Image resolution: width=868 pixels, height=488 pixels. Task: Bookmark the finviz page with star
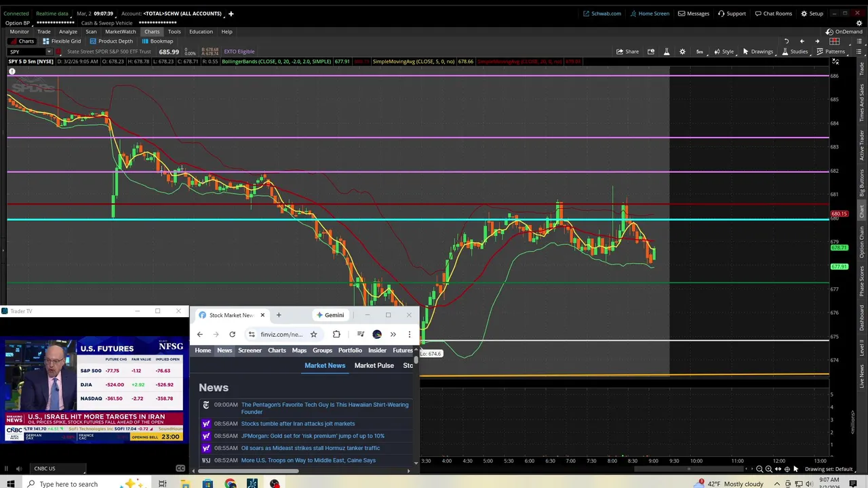tap(313, 334)
